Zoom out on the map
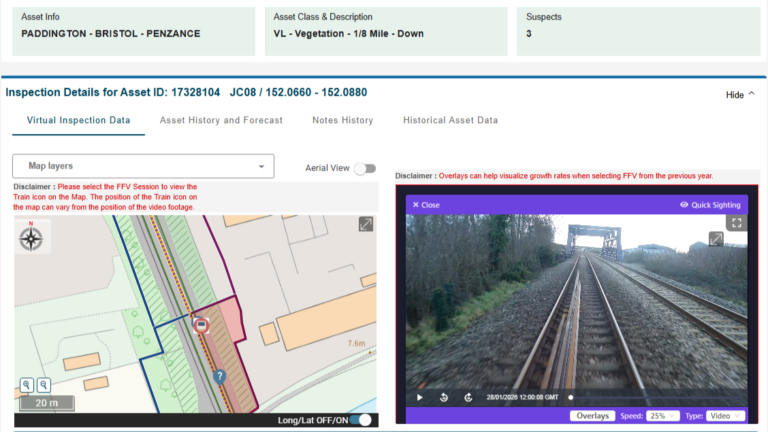The height and width of the screenshot is (432, 768). (x=44, y=385)
